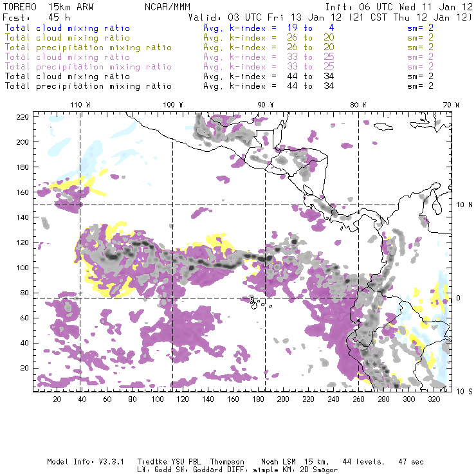Select "(21 CST Thu 12 Jan 12)" local time
This screenshot has height=476, width=476.
click(410, 17)
